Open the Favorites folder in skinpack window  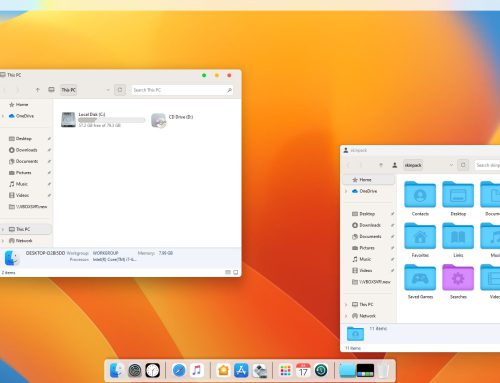[420, 236]
